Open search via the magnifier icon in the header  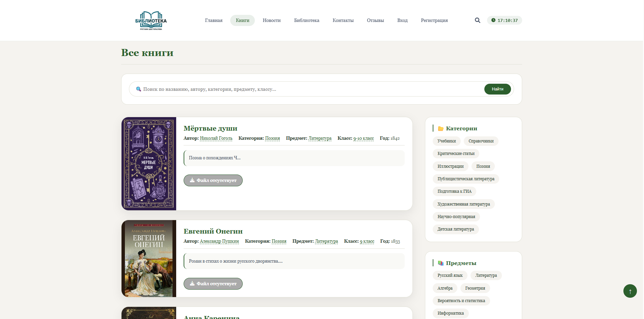(477, 20)
